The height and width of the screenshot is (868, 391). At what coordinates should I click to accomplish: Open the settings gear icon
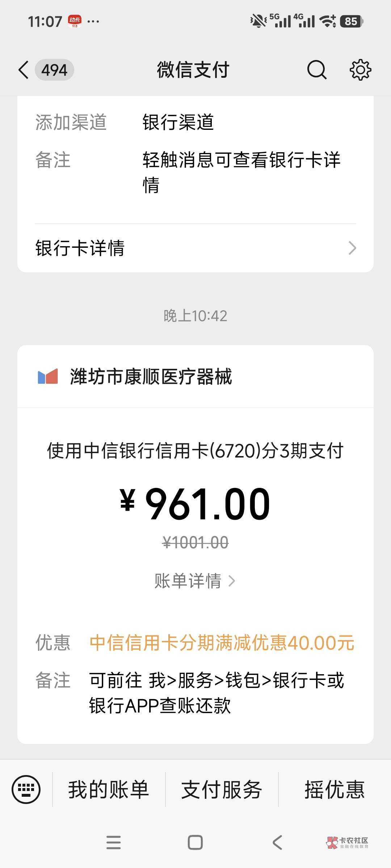pos(360,70)
